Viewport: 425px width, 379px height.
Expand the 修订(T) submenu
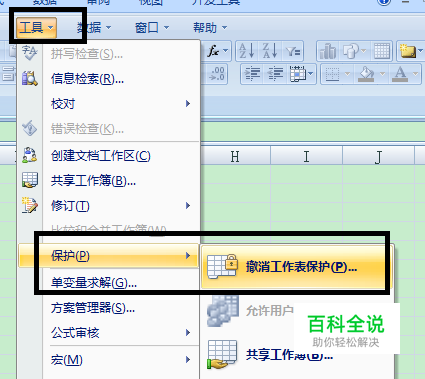click(x=109, y=206)
